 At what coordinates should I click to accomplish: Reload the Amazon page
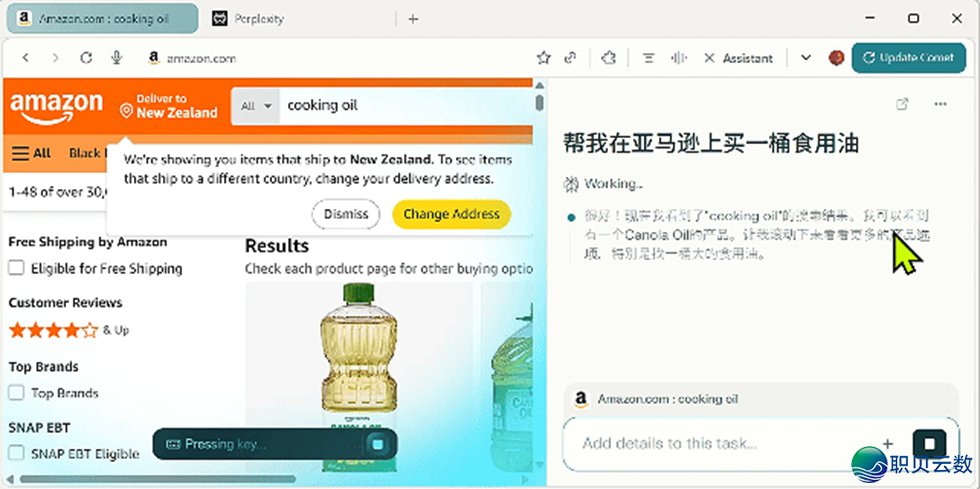pos(86,58)
